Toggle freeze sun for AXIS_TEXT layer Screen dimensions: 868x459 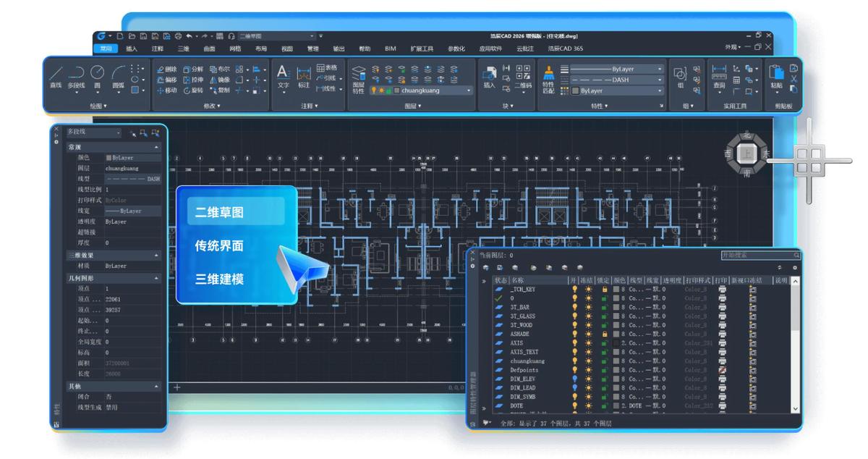[589, 352]
